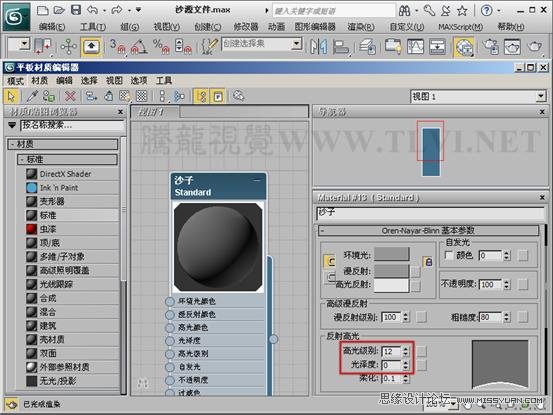
Task: Toggle the material map browser button in toolbar
Action: (x=202, y=96)
